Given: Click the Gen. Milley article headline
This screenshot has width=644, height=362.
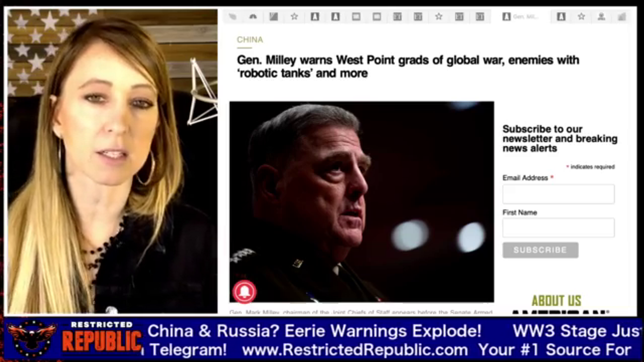Looking at the screenshot, I should tap(408, 66).
